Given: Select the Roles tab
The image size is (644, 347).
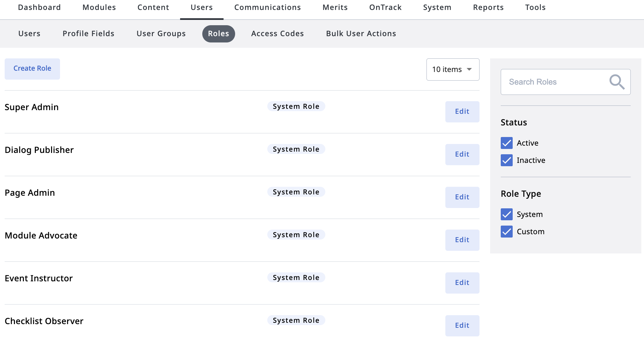Looking at the screenshot, I should click(219, 34).
